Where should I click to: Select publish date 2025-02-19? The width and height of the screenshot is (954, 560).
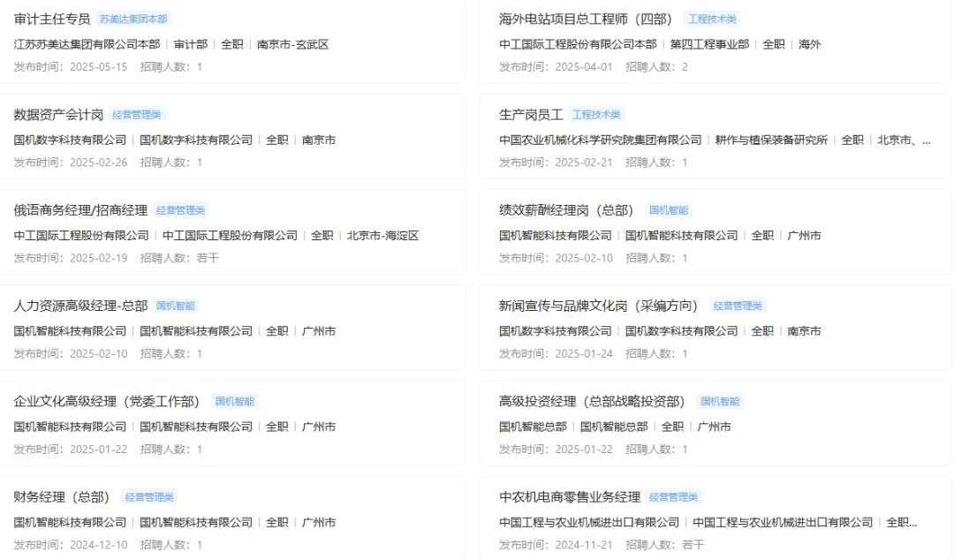(99, 258)
